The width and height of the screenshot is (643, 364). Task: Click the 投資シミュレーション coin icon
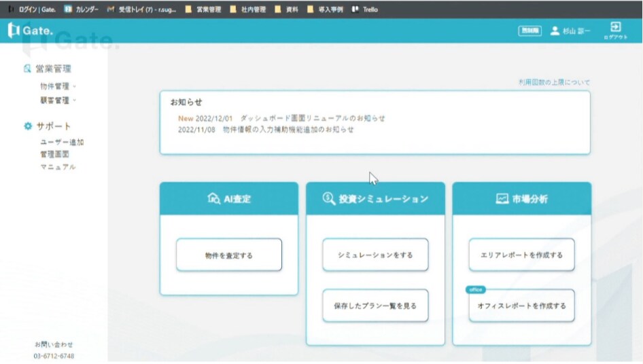coord(329,199)
